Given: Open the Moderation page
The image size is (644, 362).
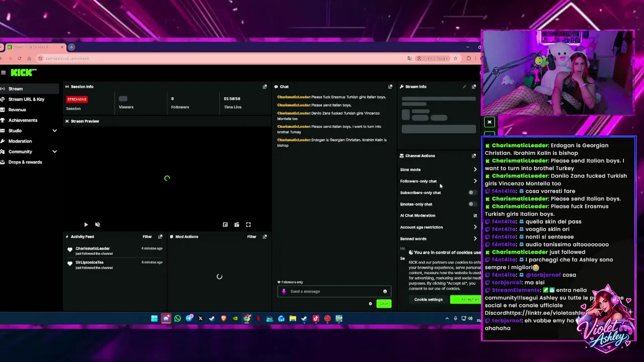Looking at the screenshot, I should point(29,141).
